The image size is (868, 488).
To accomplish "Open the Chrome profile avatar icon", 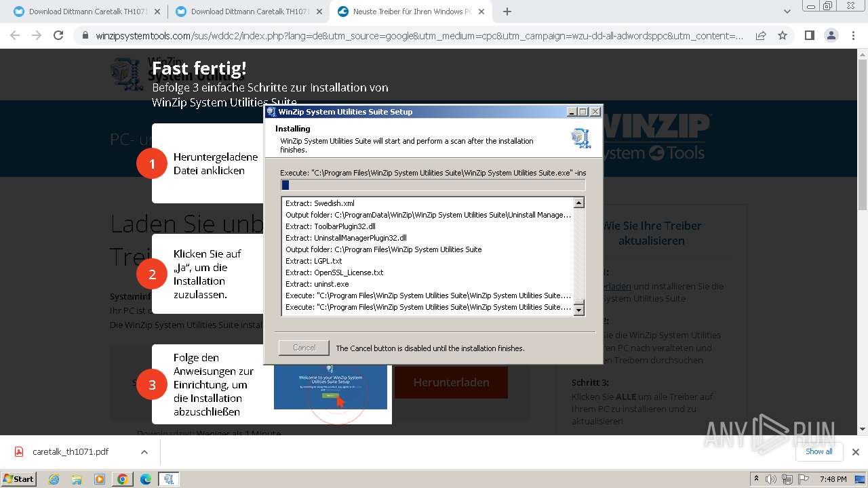I will (831, 35).
